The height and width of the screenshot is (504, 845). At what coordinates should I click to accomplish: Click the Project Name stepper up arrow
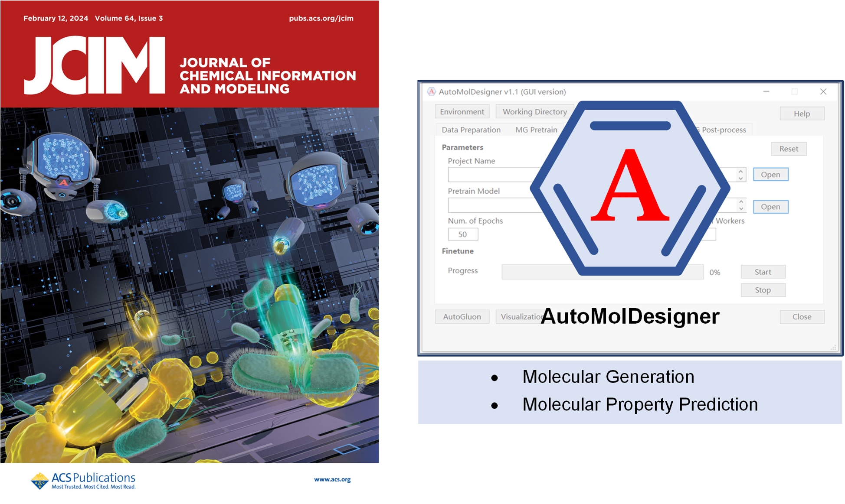pos(741,171)
